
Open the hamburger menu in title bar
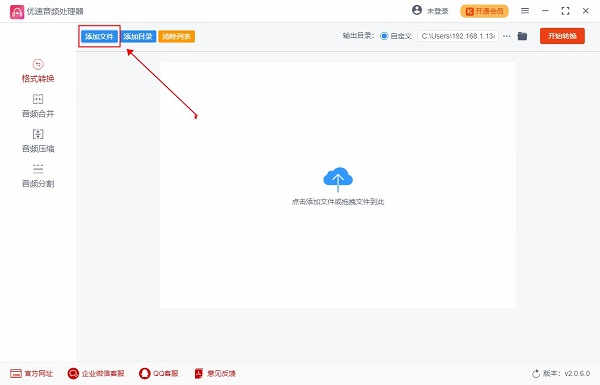click(525, 11)
